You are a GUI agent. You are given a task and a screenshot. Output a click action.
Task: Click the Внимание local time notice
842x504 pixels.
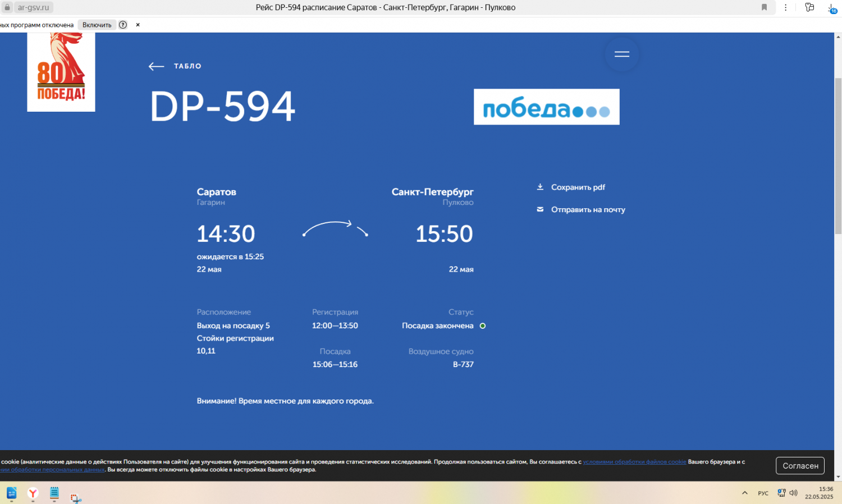(285, 401)
